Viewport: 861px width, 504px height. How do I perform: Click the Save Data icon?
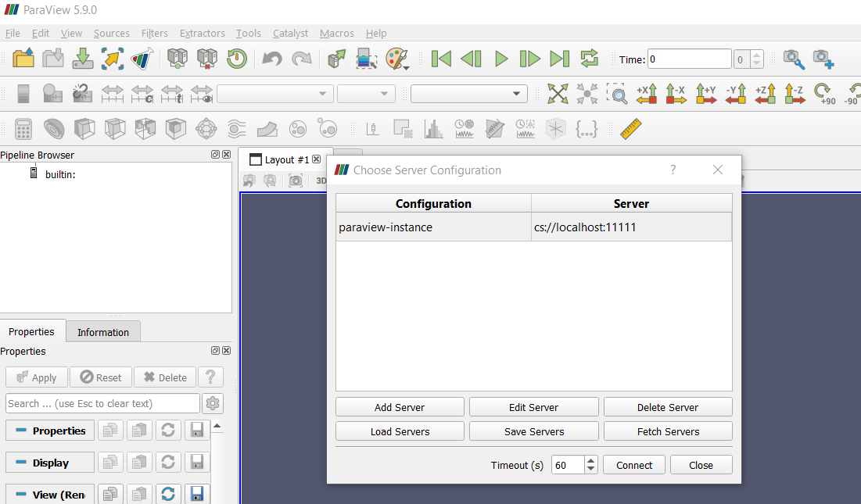click(x=82, y=58)
